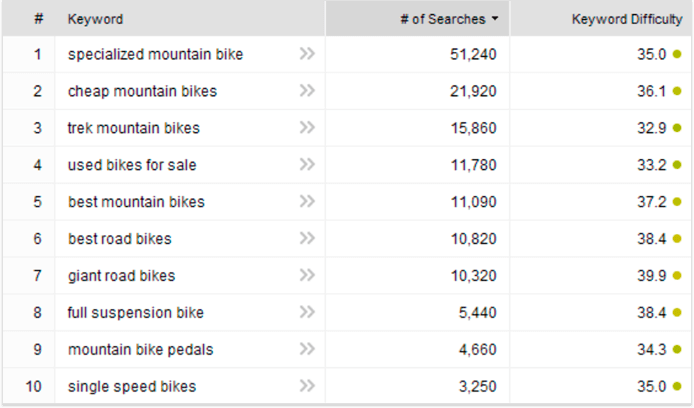The width and height of the screenshot is (694, 408).
Task: Sort by the Keyword Difficulty column header
Action: pyautogui.click(x=627, y=19)
